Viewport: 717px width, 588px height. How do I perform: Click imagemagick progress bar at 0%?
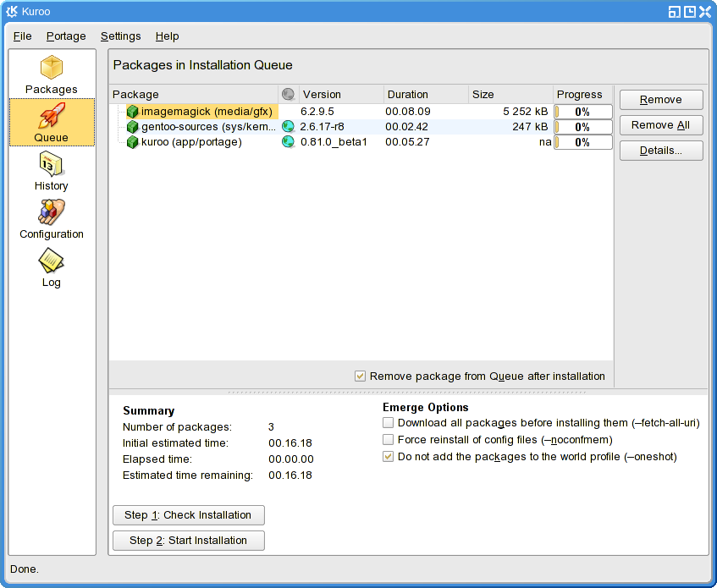point(583,112)
